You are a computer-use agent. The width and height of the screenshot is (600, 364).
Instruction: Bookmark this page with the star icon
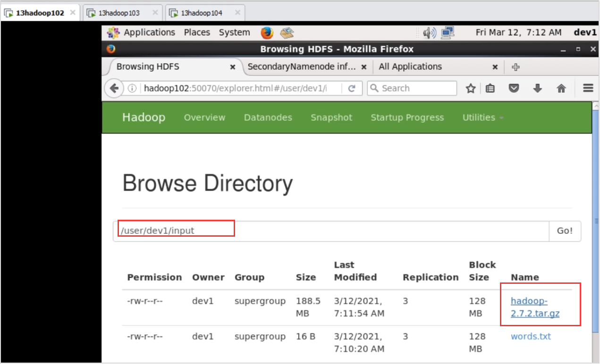[471, 88]
